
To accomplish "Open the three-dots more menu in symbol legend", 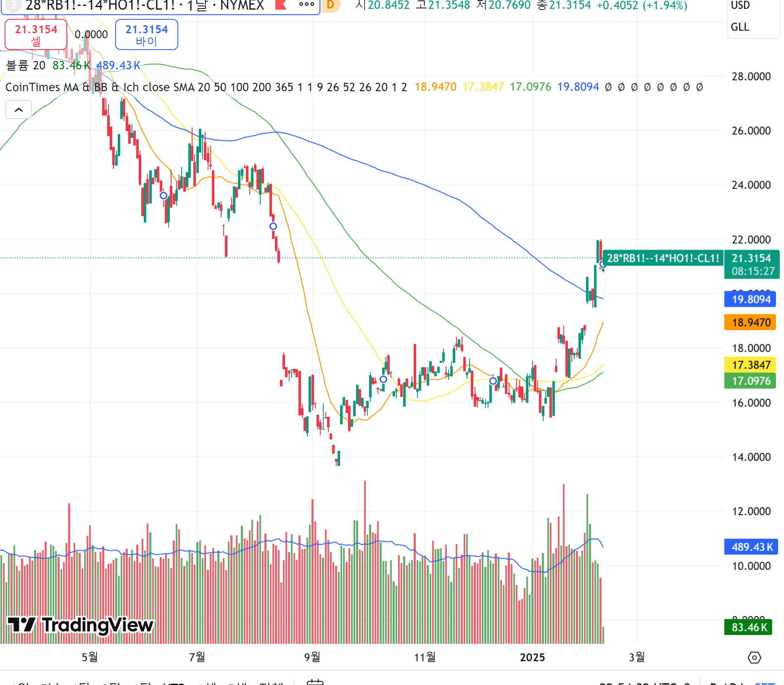I will pos(306,5).
